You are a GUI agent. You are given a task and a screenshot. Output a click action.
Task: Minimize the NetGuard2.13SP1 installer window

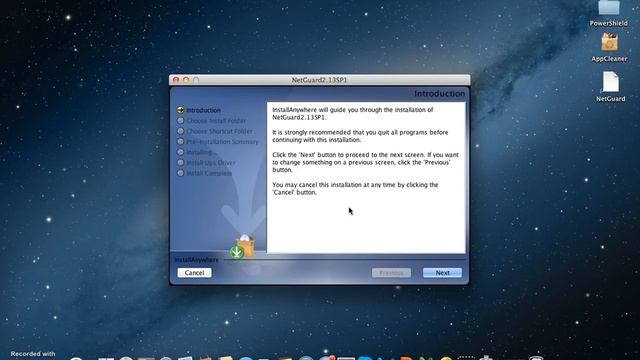(x=186, y=80)
